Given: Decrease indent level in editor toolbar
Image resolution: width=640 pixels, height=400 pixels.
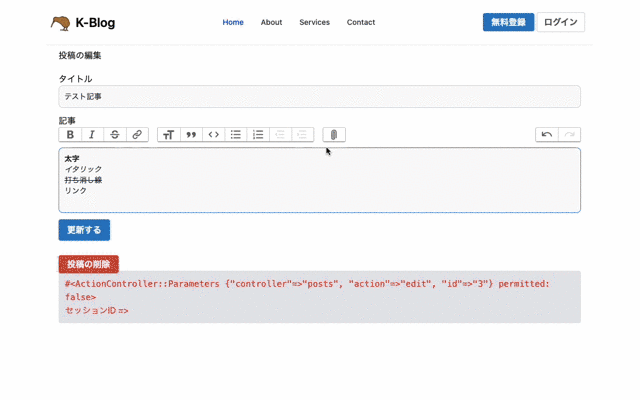Looking at the screenshot, I should point(280,135).
